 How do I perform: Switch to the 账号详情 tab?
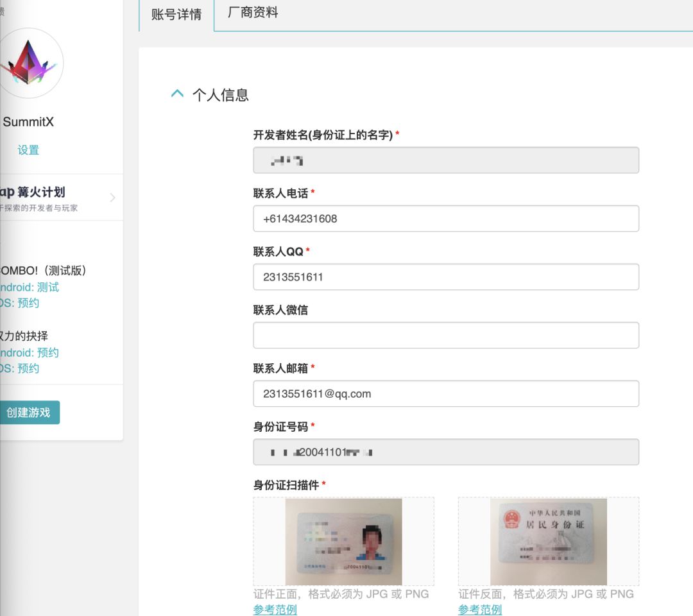pyautogui.click(x=176, y=15)
